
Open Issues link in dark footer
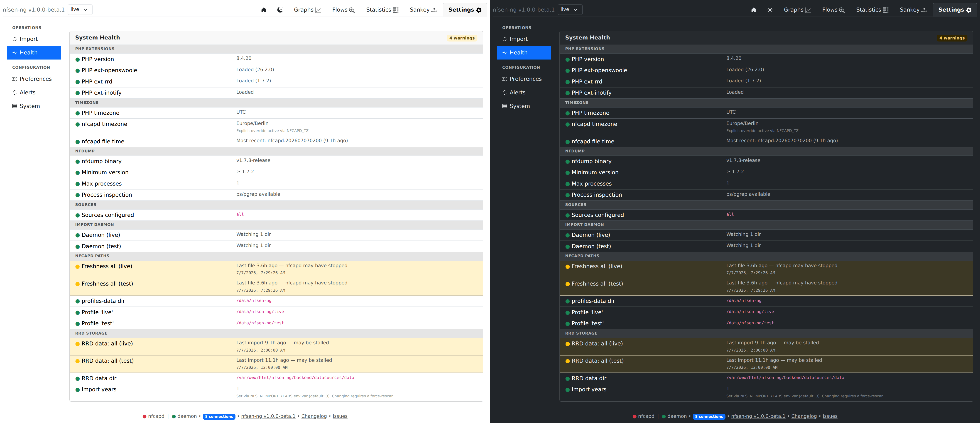(830, 416)
